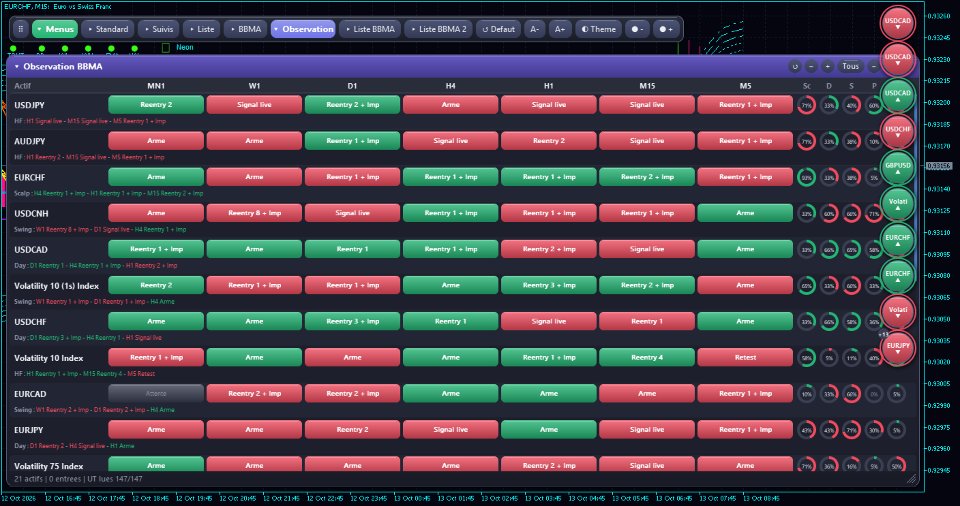
Task: Open the red EURJPY alert bubble
Action: pyautogui.click(x=898, y=348)
